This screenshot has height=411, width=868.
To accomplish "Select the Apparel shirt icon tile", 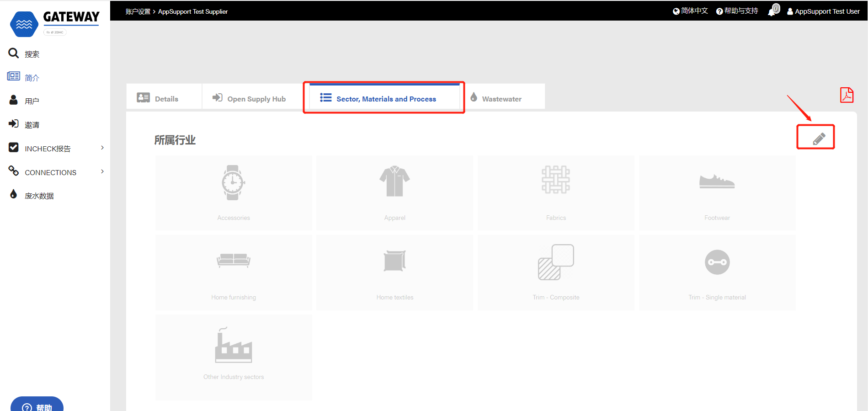I will 394,192.
